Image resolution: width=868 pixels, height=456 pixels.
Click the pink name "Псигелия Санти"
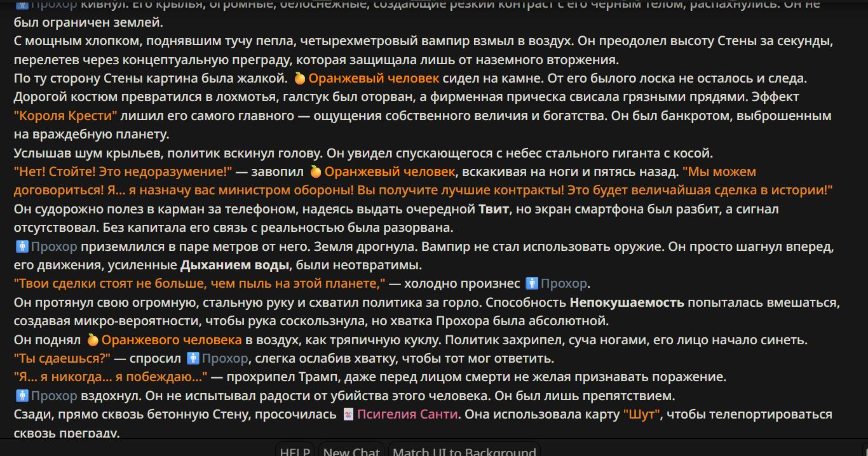click(x=407, y=415)
